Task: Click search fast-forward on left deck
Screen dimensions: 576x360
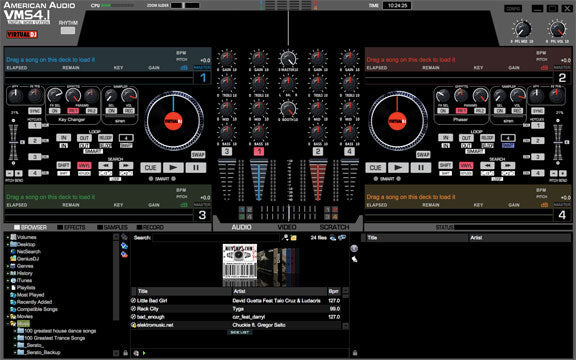Action: click(126, 166)
